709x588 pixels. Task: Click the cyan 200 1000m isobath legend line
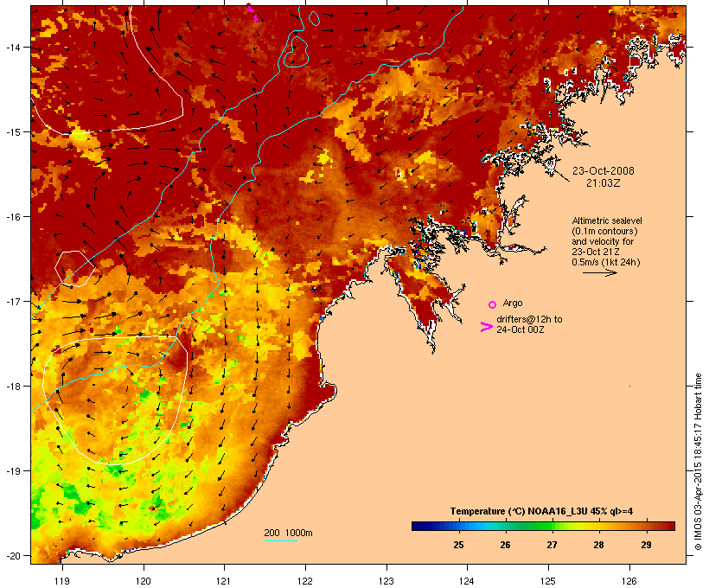tap(280, 540)
